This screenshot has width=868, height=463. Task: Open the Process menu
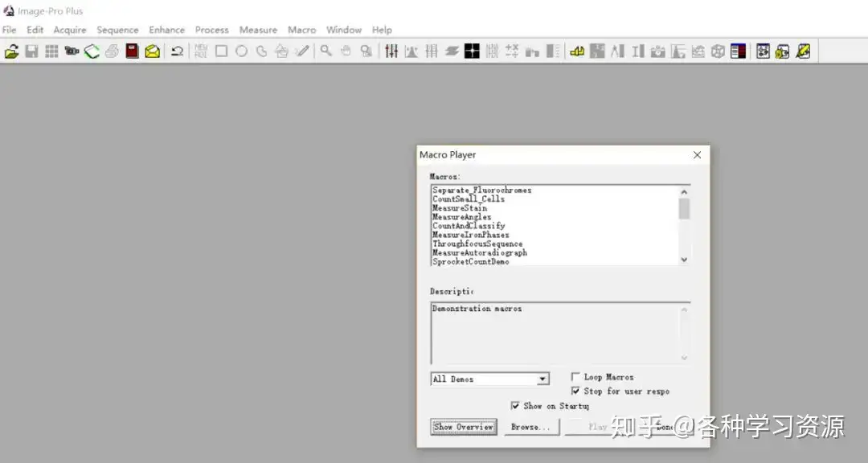click(211, 30)
